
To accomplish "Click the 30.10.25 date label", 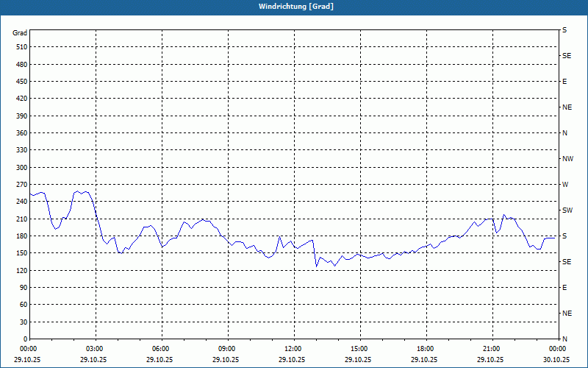I will click(556, 360).
